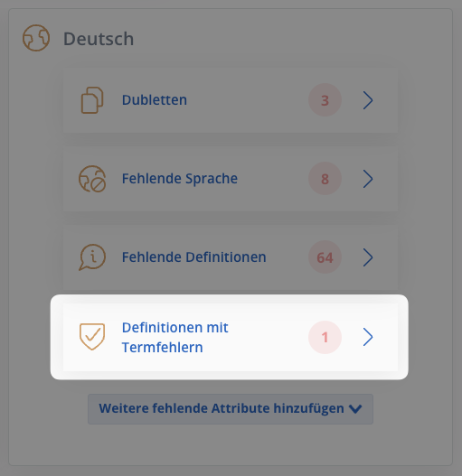Expand the Dubletten row chevron arrow
Screen dimensions: 462x476
click(x=368, y=100)
